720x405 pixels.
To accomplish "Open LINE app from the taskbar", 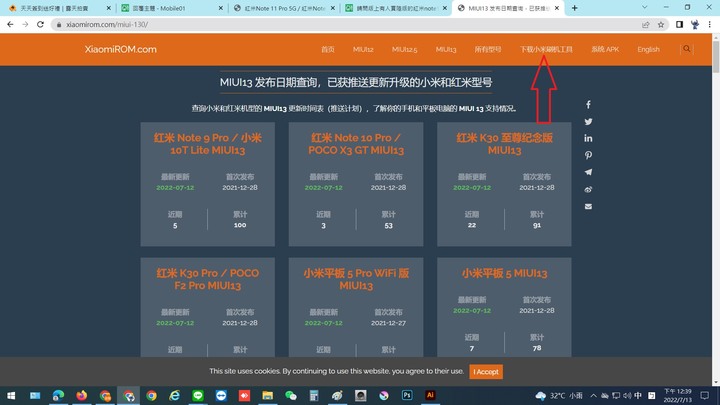I will [x=198, y=395].
